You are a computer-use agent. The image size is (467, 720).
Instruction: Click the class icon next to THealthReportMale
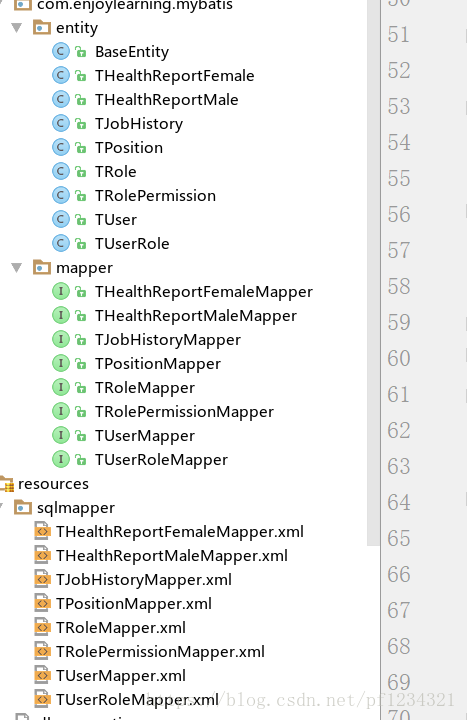(x=61, y=99)
